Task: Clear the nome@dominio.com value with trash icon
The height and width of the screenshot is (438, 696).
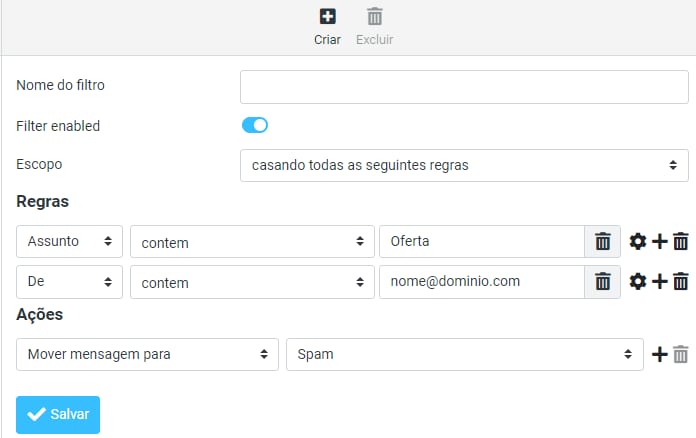Action: point(602,282)
